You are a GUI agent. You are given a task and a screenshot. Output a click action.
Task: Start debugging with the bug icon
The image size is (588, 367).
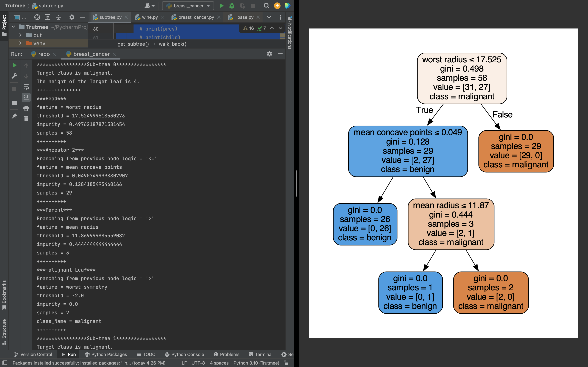point(232,6)
